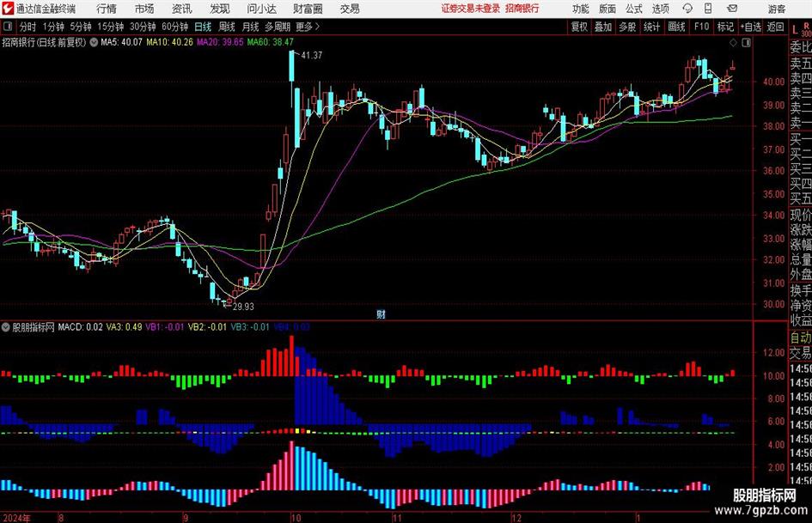Viewport: 812px width, 523px height.
Task: Click the 自动 label in right panel
Action: pyautogui.click(x=801, y=338)
